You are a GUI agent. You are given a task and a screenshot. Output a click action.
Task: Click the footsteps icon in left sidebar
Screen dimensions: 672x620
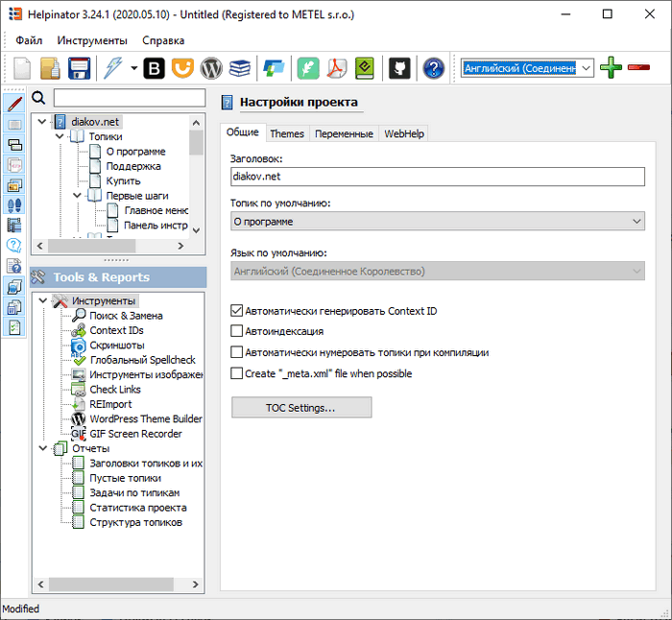click(14, 205)
